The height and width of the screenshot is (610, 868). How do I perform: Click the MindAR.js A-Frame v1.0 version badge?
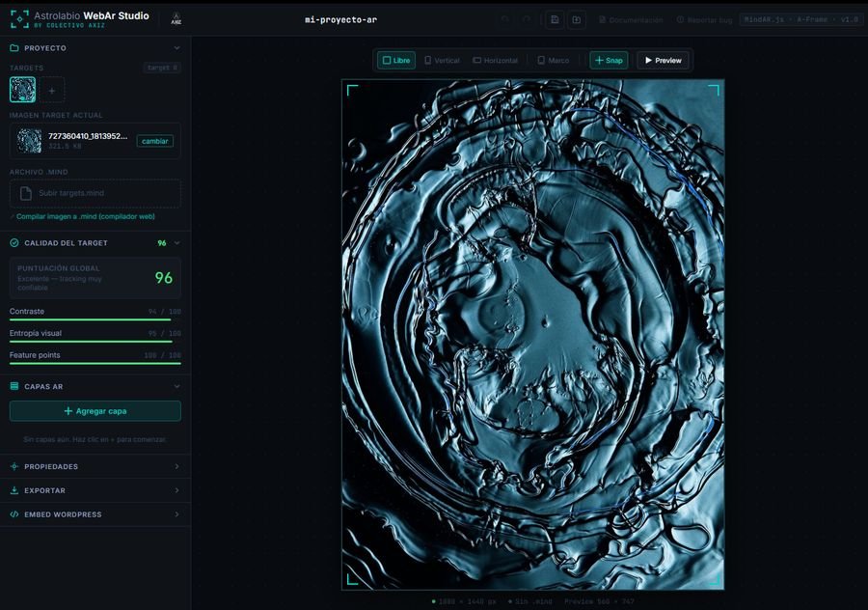pos(801,19)
